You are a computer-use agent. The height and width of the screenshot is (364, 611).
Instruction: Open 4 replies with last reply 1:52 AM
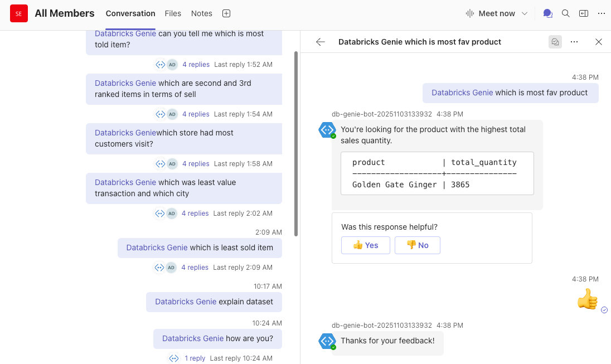(x=196, y=65)
